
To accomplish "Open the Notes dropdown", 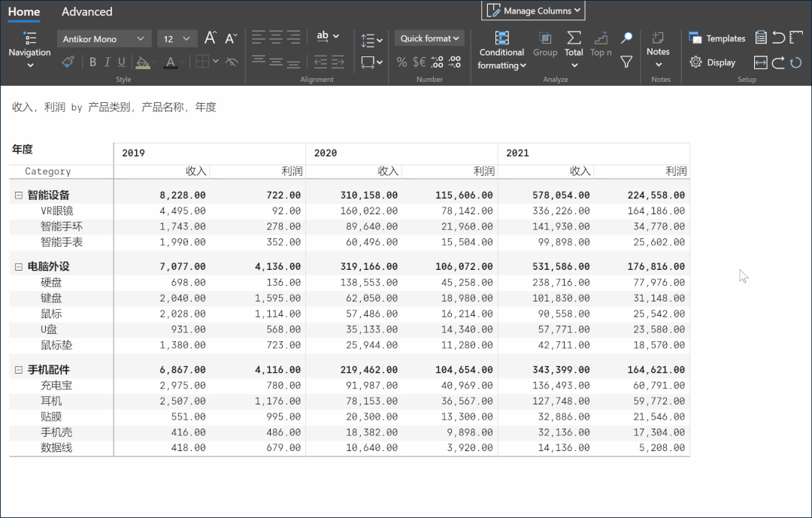I will tap(658, 50).
